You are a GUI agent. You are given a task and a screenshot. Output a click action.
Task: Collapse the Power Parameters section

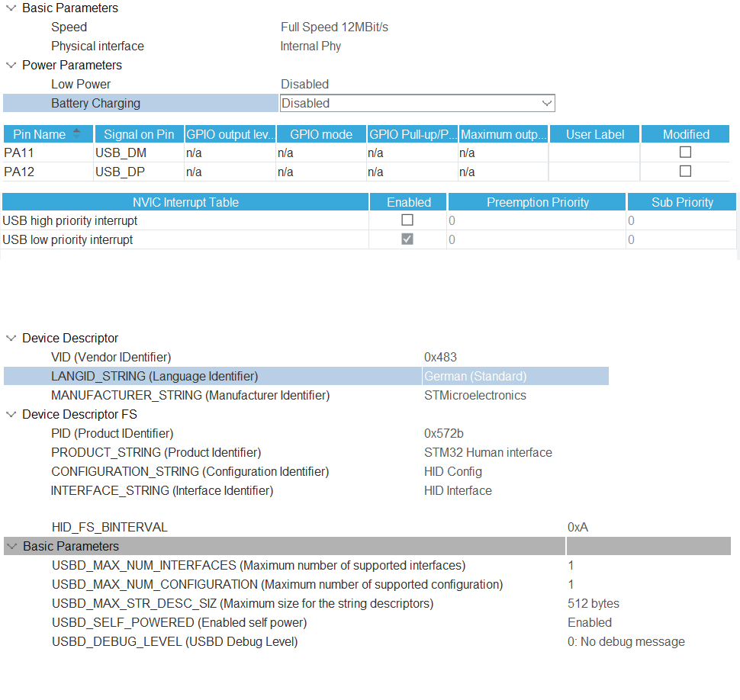pyautogui.click(x=11, y=65)
